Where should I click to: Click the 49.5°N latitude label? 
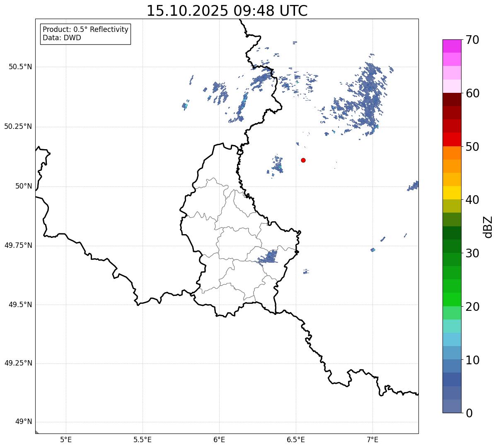tap(20, 305)
